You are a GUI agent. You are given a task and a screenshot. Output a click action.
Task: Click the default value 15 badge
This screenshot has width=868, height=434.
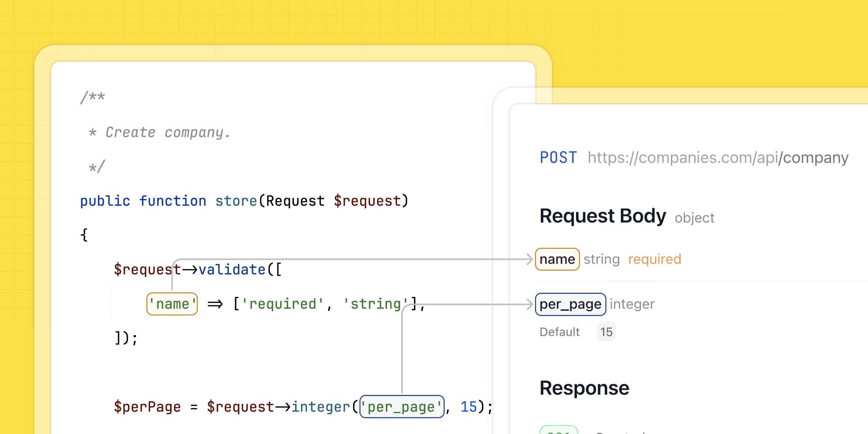pos(606,332)
